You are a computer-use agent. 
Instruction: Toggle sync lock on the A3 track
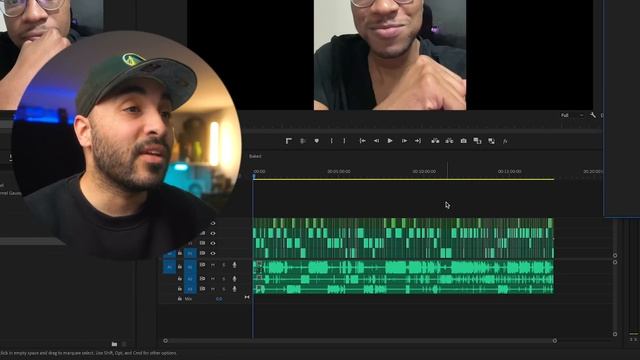[202, 289]
